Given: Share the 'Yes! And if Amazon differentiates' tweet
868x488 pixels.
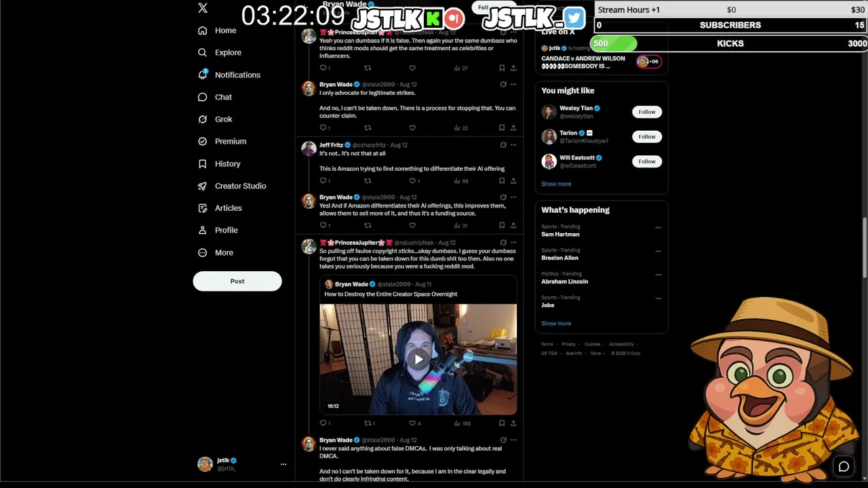Looking at the screenshot, I should 513,225.
